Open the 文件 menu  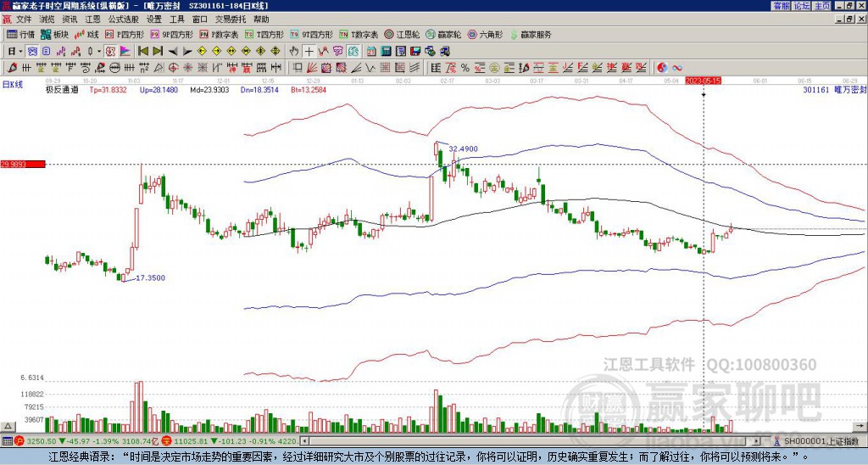pyautogui.click(x=24, y=20)
